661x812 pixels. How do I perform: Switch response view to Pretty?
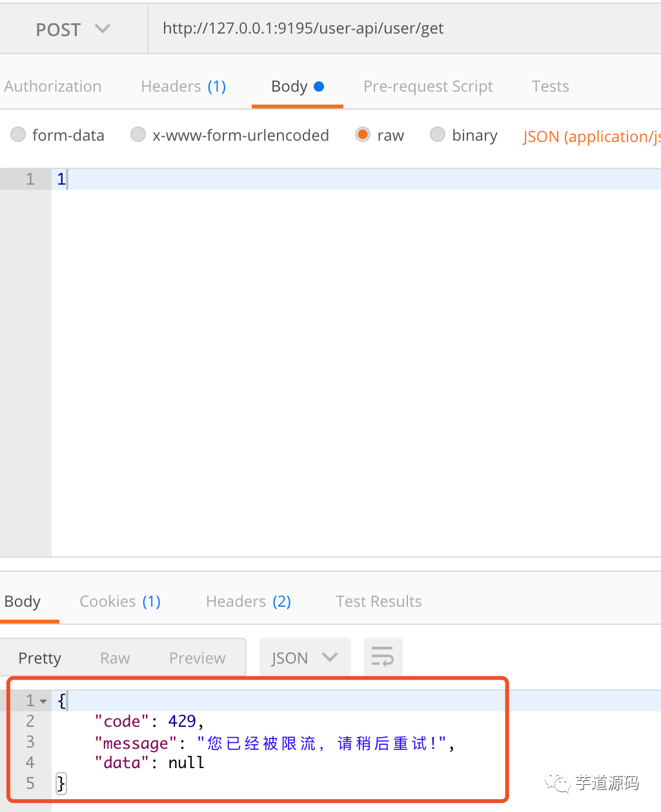click(40, 658)
